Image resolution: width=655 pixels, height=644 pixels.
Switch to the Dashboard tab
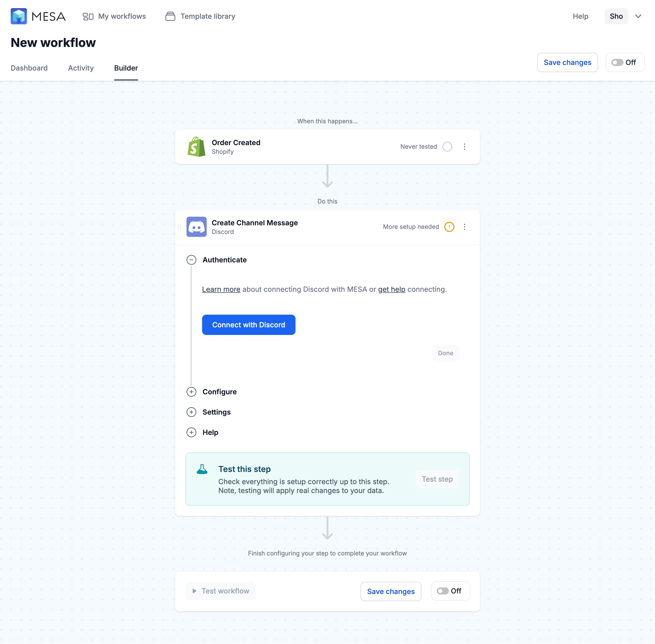coord(29,68)
